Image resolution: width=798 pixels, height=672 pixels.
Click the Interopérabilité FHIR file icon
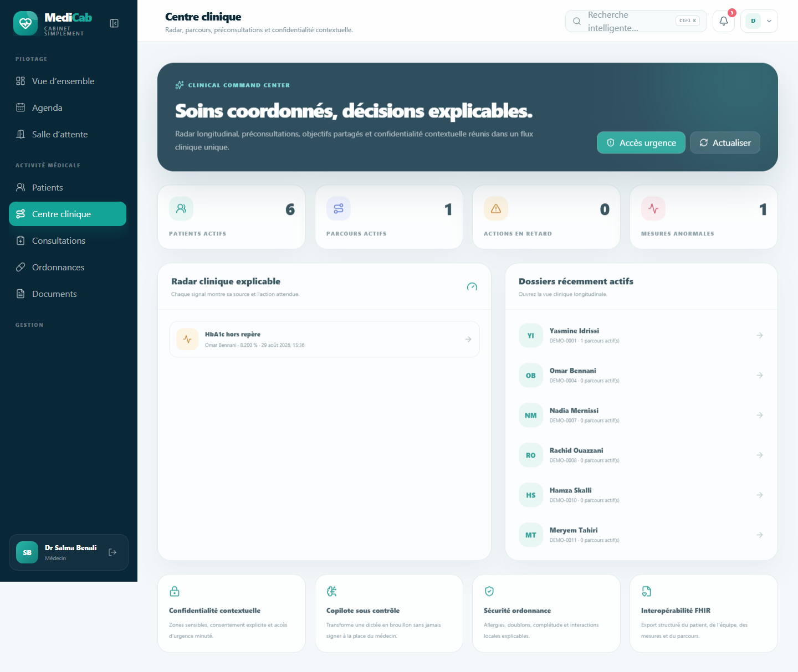(x=647, y=591)
